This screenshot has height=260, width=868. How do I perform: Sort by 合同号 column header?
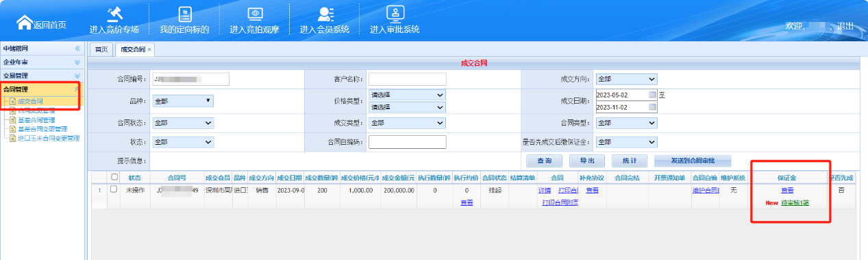coord(177,177)
